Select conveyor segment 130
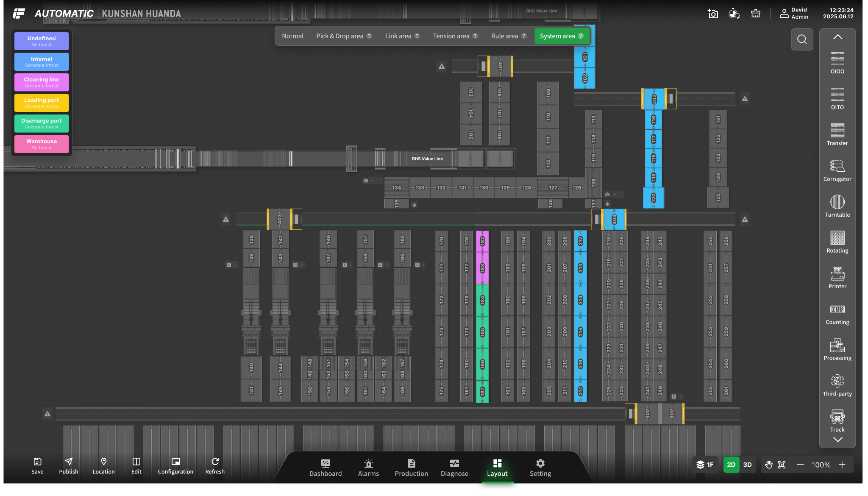 [484, 187]
